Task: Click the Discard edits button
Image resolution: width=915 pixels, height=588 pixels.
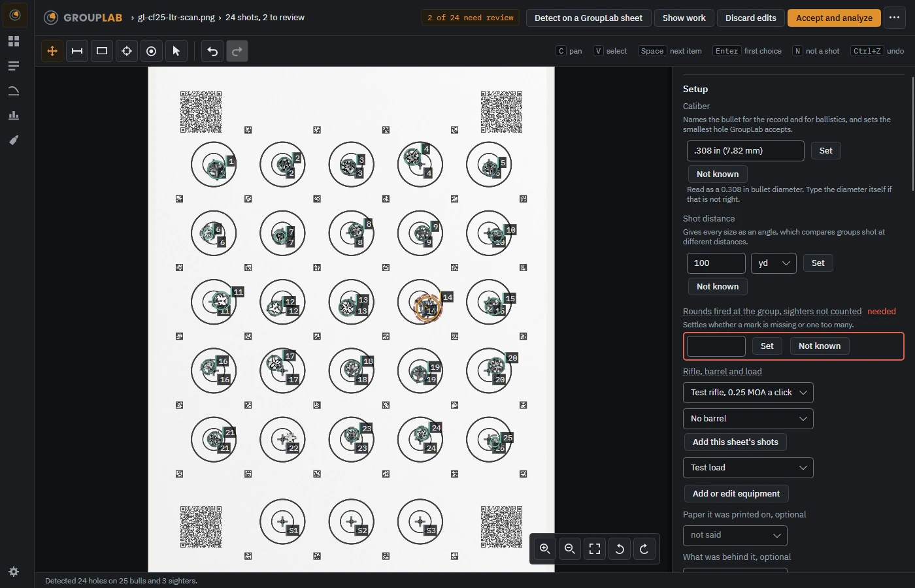Action: tap(750, 18)
